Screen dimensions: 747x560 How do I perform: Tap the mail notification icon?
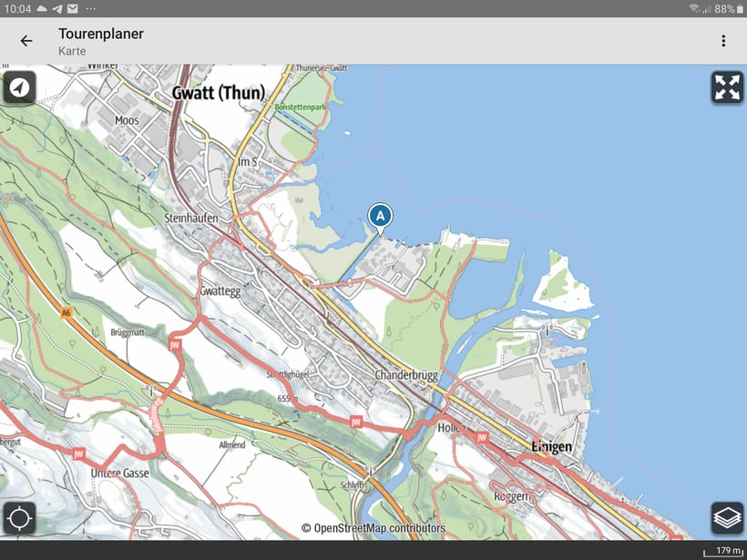pos(73,8)
